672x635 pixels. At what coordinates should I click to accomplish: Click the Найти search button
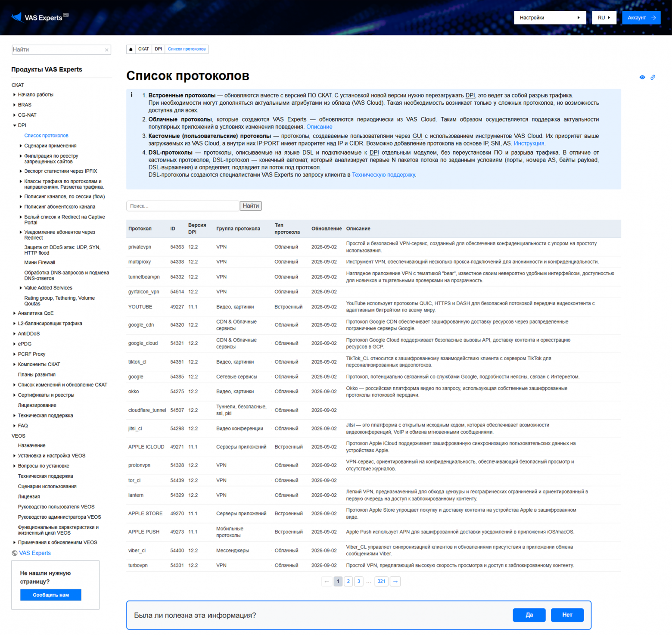pos(251,206)
